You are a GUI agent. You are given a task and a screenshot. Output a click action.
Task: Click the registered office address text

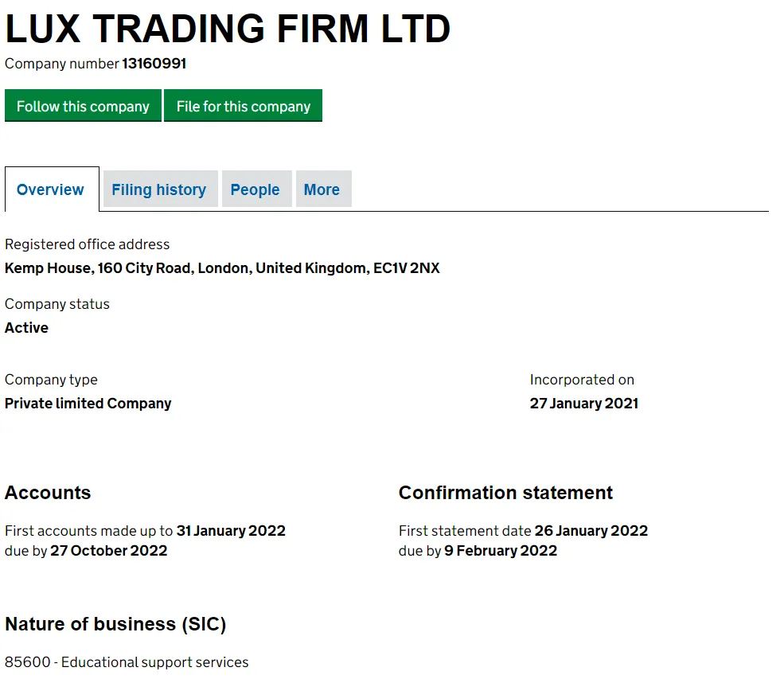tap(223, 268)
